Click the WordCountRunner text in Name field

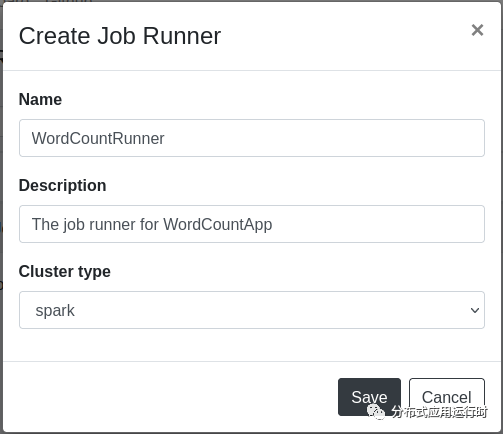pyautogui.click(x=98, y=138)
